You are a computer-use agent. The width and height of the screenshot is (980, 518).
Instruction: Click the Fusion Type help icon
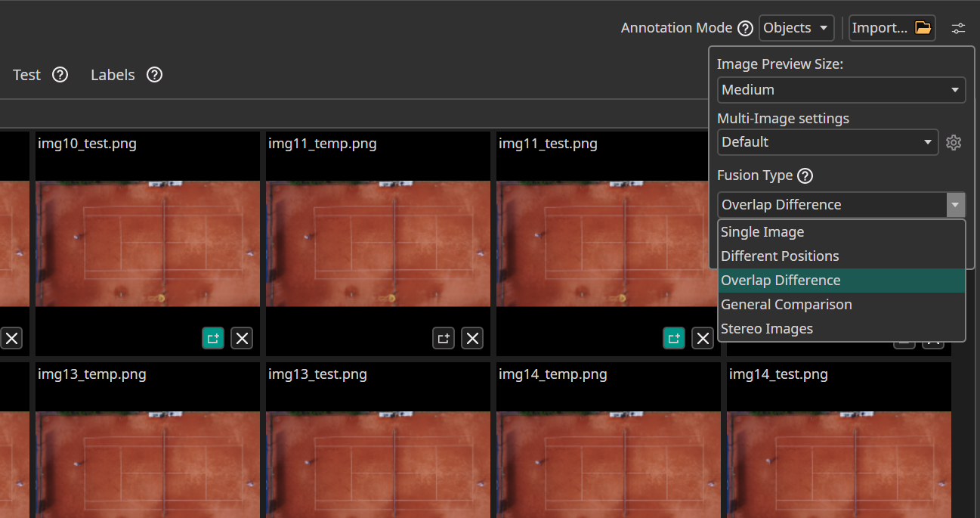click(x=805, y=175)
